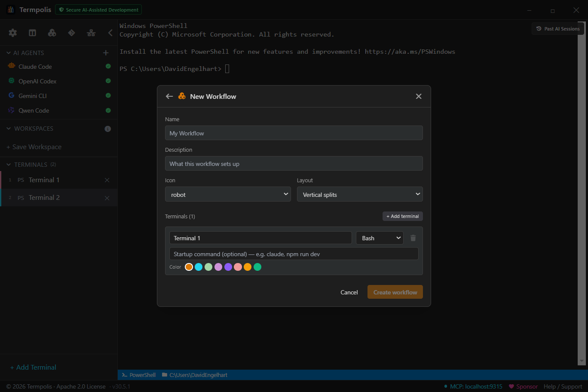Click Cancel in the dialog
Viewport: 588px width, 392px height.
(x=349, y=292)
